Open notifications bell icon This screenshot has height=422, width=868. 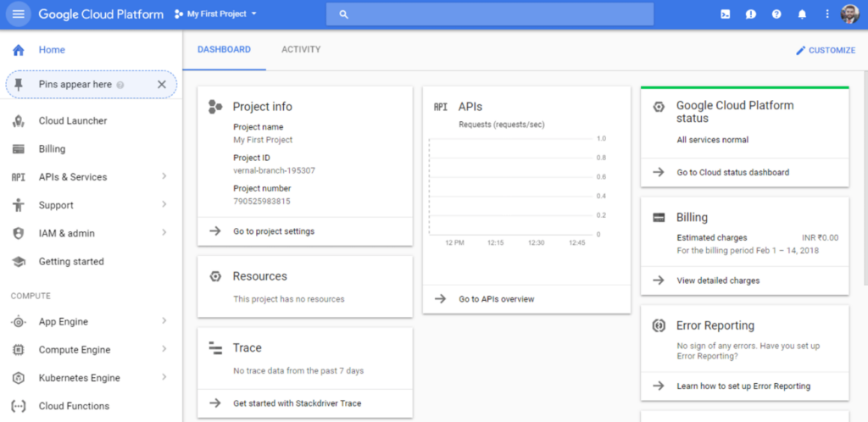pyautogui.click(x=802, y=14)
